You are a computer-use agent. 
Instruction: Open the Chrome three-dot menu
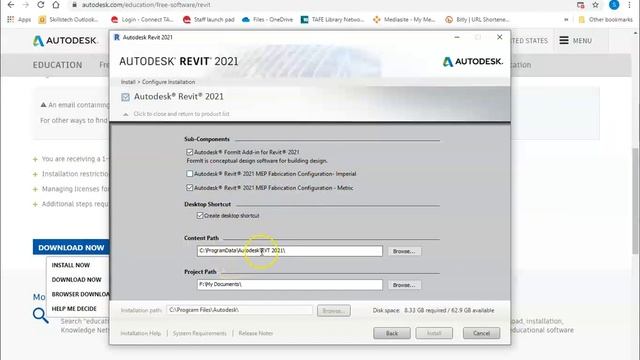[629, 5]
